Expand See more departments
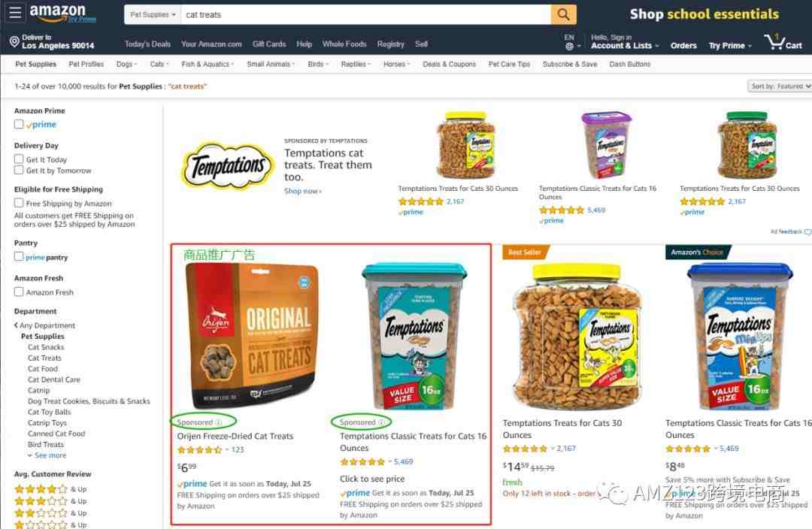812x529 pixels. click(x=47, y=455)
